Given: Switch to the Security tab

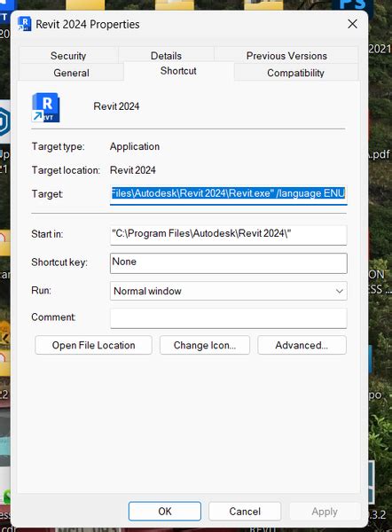Looking at the screenshot, I should click(x=68, y=55).
